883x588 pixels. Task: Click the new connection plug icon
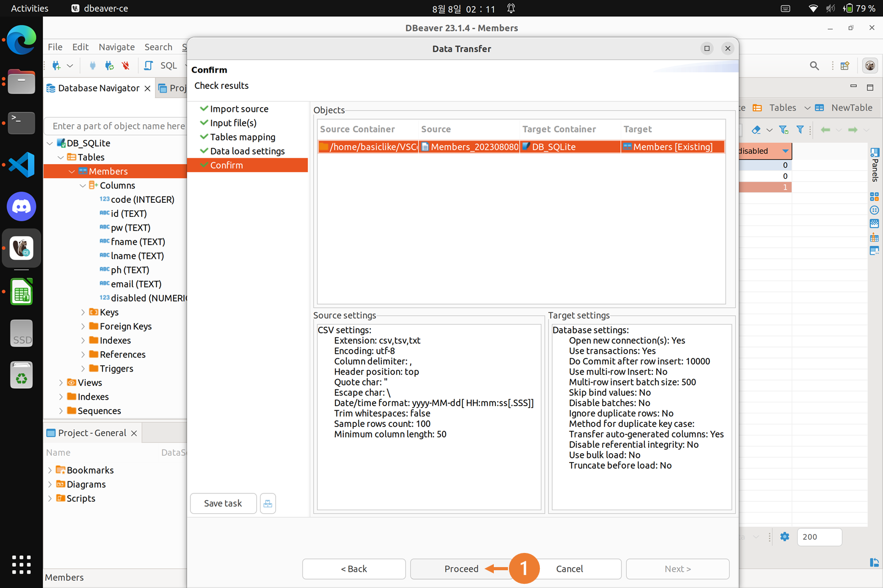(56, 66)
